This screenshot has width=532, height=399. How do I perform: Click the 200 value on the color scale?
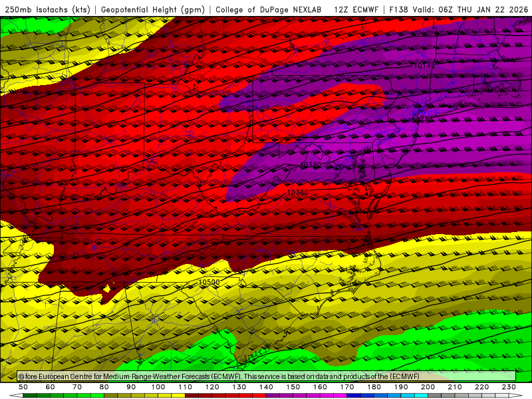pos(428,387)
